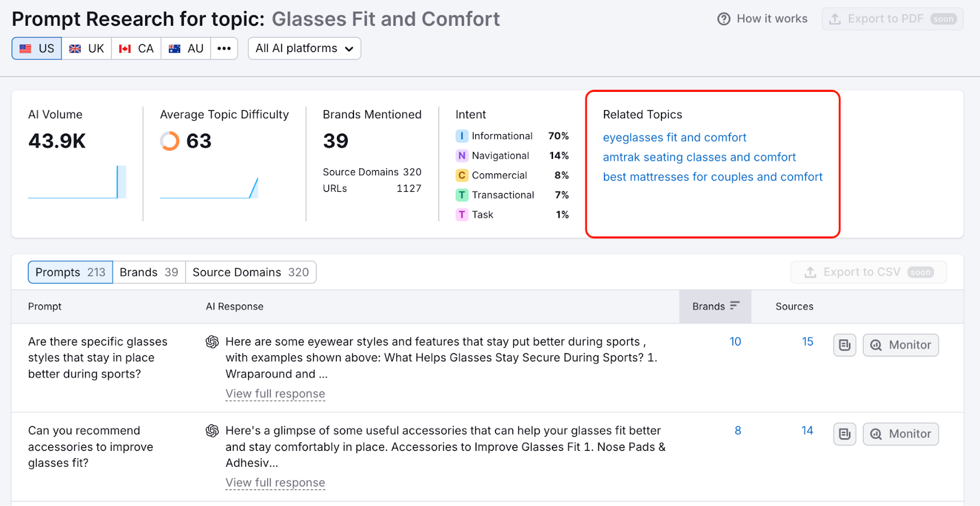The width and height of the screenshot is (980, 506).
Task: Switch to the CA country option
Action: pos(136,48)
